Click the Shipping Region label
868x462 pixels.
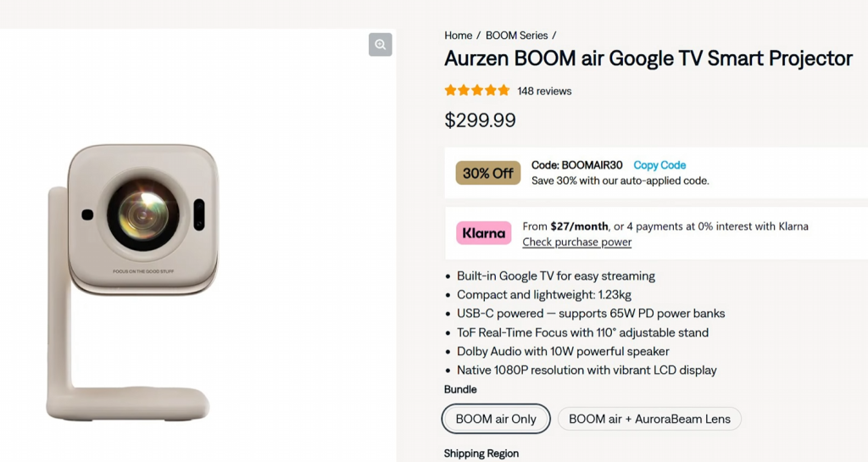[x=481, y=454]
